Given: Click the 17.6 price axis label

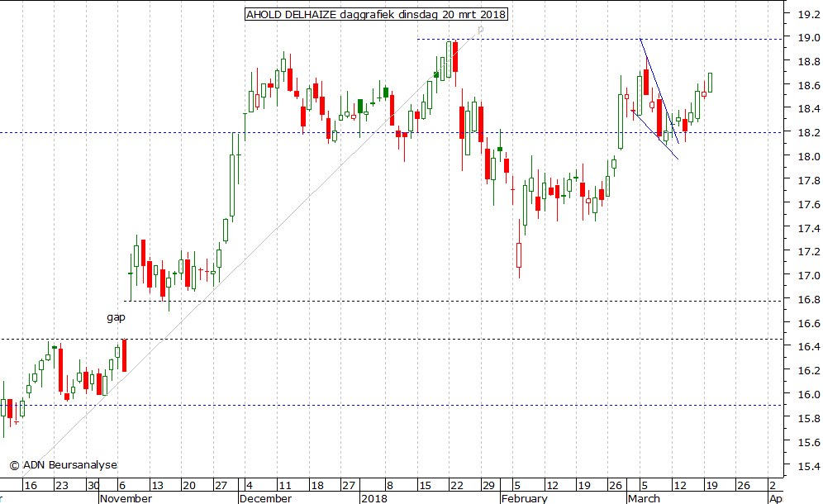Looking at the screenshot, I should (809, 204).
